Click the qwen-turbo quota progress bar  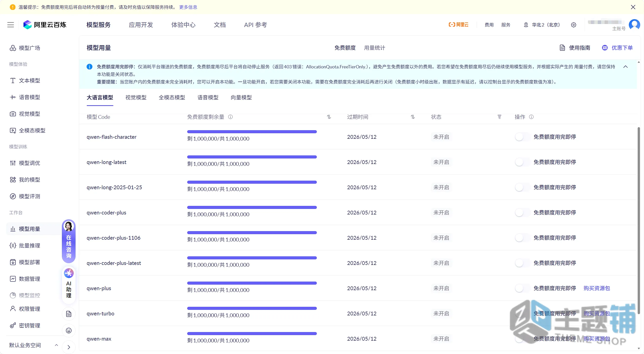click(252, 308)
